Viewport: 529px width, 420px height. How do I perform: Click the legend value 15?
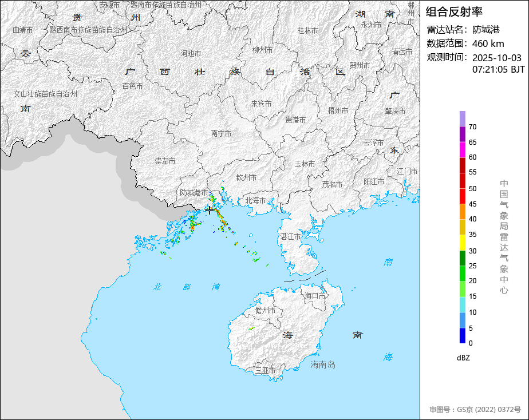[x=473, y=296]
